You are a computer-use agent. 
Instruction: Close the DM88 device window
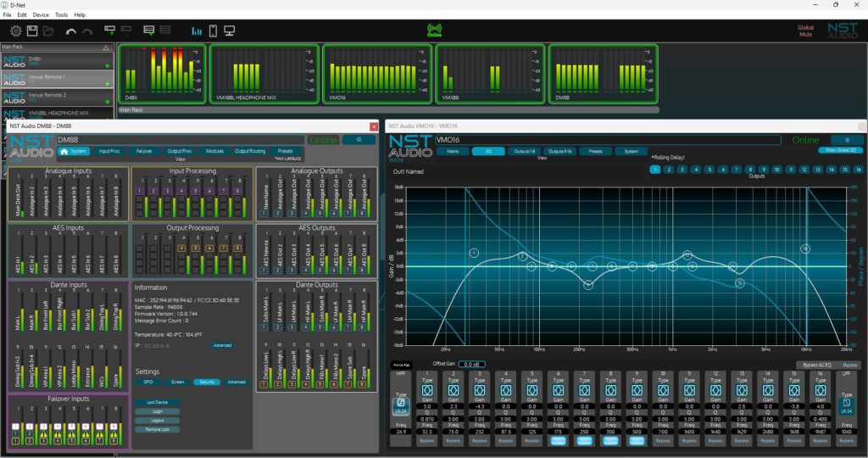374,126
